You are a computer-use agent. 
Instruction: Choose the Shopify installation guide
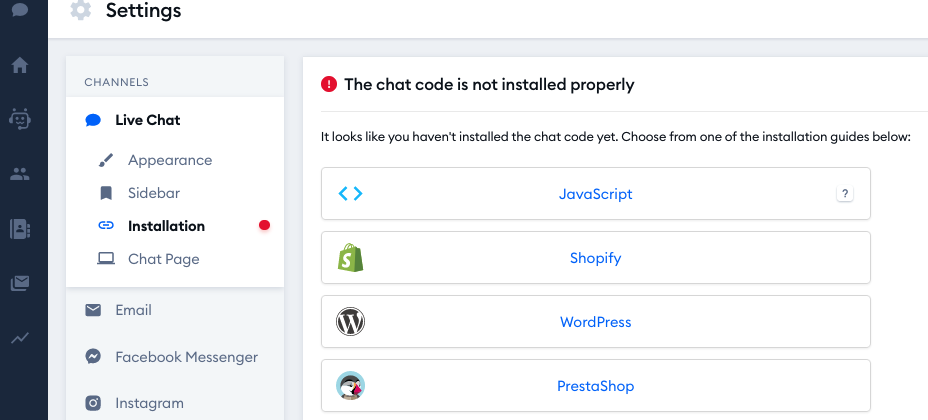pos(596,258)
